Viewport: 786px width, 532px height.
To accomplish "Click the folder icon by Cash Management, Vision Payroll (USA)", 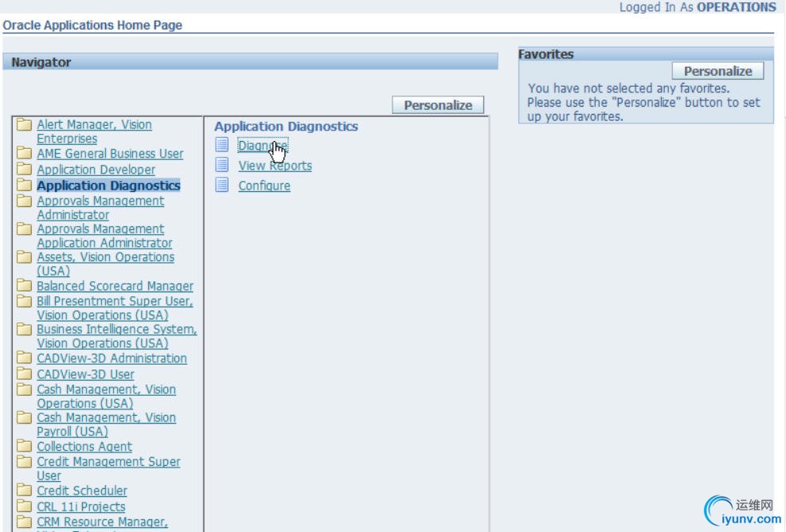I will [24, 417].
